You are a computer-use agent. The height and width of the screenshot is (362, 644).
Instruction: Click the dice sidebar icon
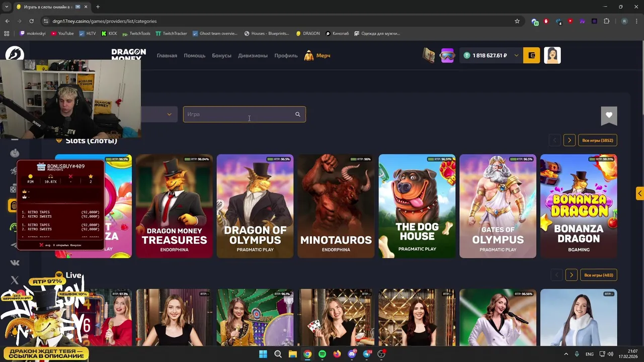[x=13, y=189]
